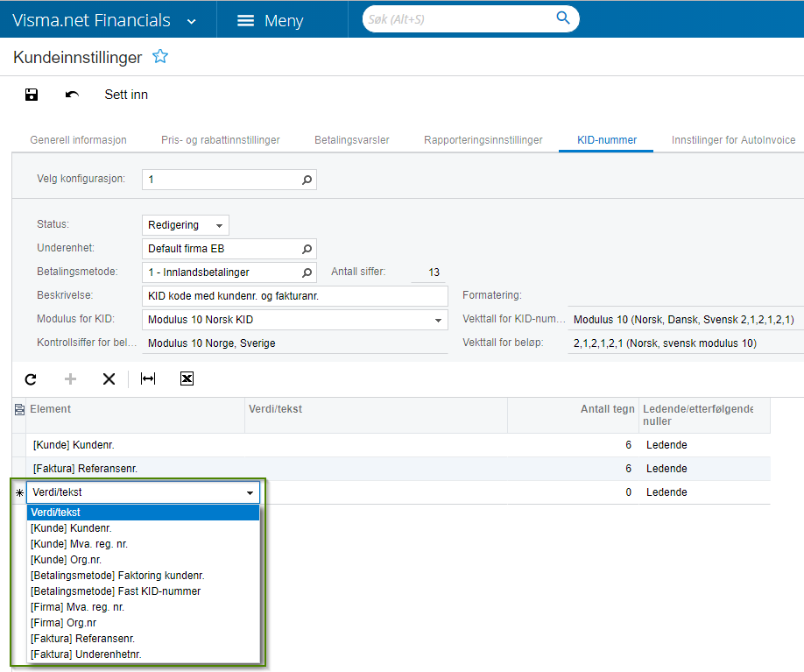
Task: Open Underenhet lookup magnifier
Action: pos(307,249)
